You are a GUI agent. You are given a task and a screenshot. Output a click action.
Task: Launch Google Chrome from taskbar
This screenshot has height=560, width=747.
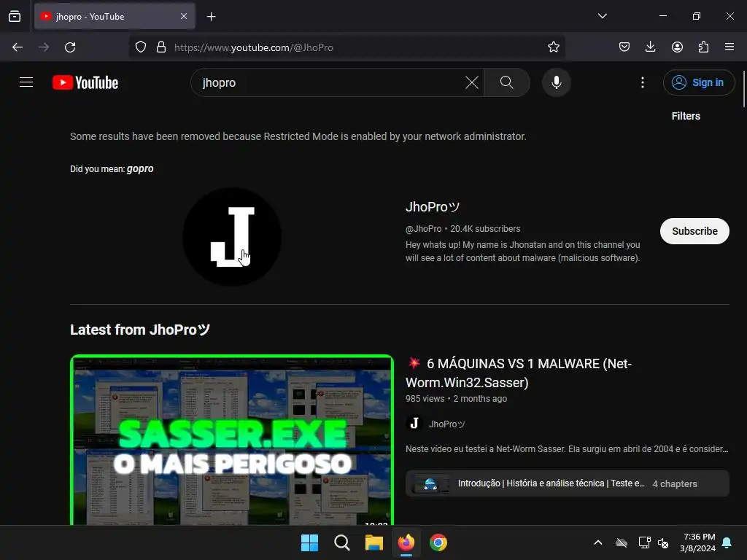pyautogui.click(x=438, y=542)
